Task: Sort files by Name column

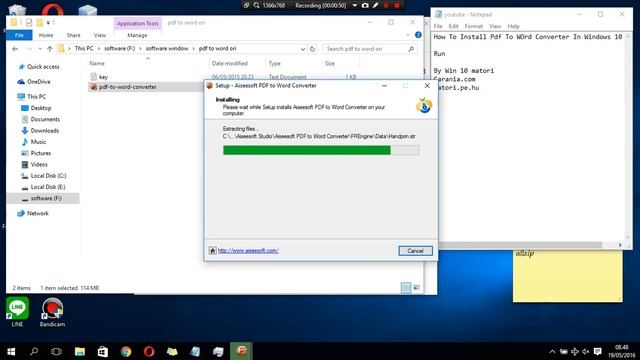Action: click(97, 63)
